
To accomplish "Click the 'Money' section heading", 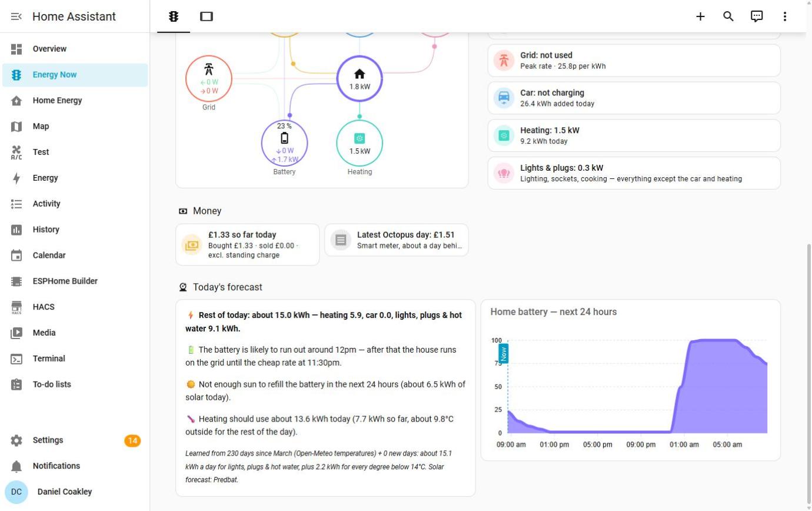I will (207, 211).
